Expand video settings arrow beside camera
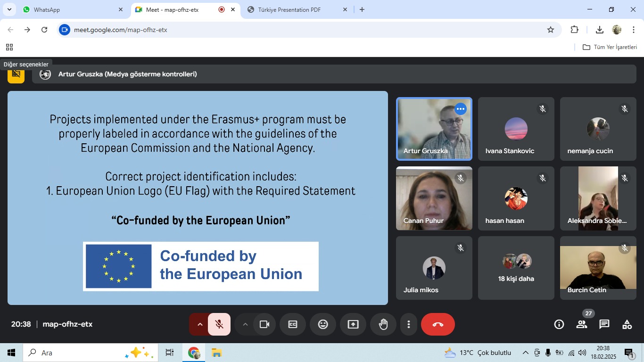 [x=245, y=324]
